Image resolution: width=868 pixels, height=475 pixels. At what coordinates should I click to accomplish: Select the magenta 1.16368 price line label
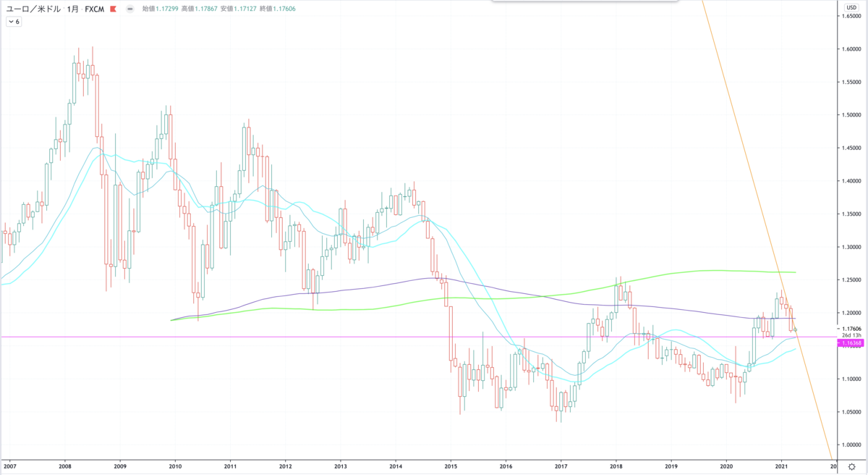(x=851, y=342)
